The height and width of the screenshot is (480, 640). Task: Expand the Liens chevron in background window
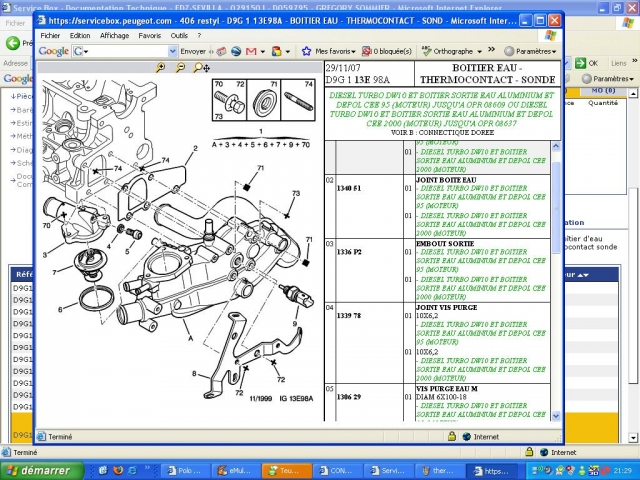point(635,61)
